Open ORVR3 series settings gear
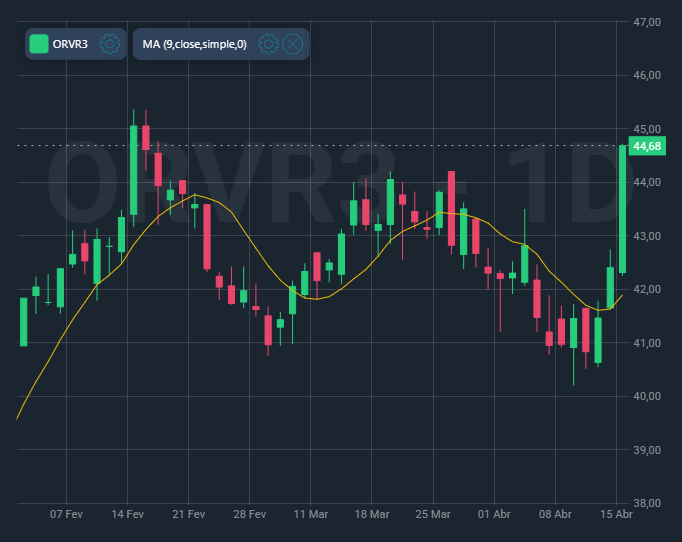The width and height of the screenshot is (682, 542). (110, 44)
